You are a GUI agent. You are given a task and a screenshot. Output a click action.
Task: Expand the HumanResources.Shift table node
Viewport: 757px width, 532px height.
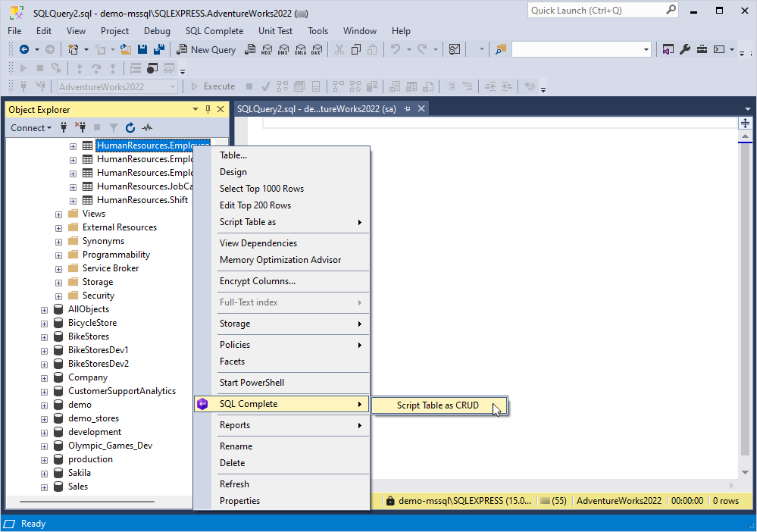pos(73,201)
